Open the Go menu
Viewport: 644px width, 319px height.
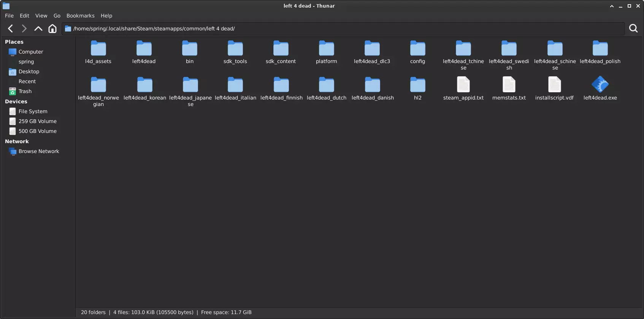(x=57, y=16)
